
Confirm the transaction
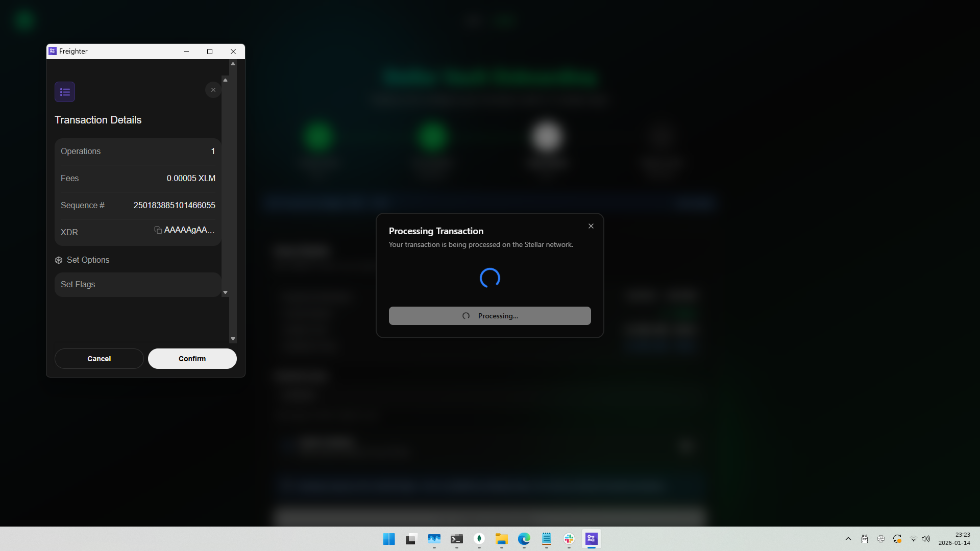pos(192,359)
